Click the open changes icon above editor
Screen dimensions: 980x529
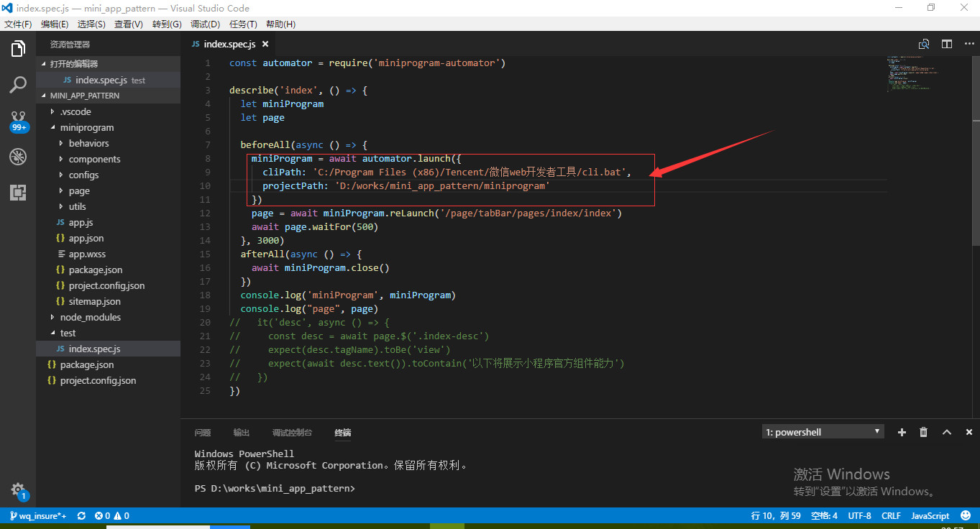pos(924,44)
